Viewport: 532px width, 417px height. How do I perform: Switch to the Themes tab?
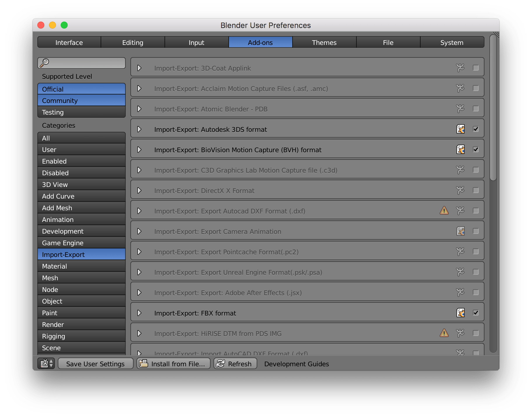coord(324,42)
